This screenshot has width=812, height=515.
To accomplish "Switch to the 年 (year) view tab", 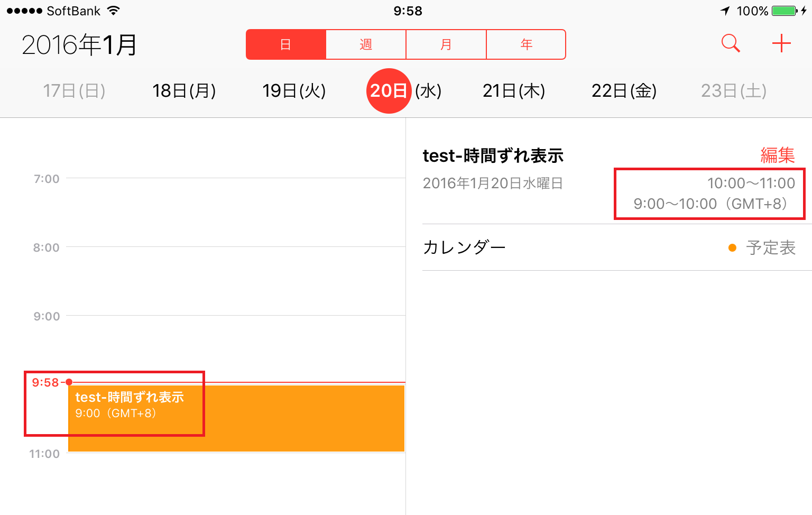I will [526, 44].
